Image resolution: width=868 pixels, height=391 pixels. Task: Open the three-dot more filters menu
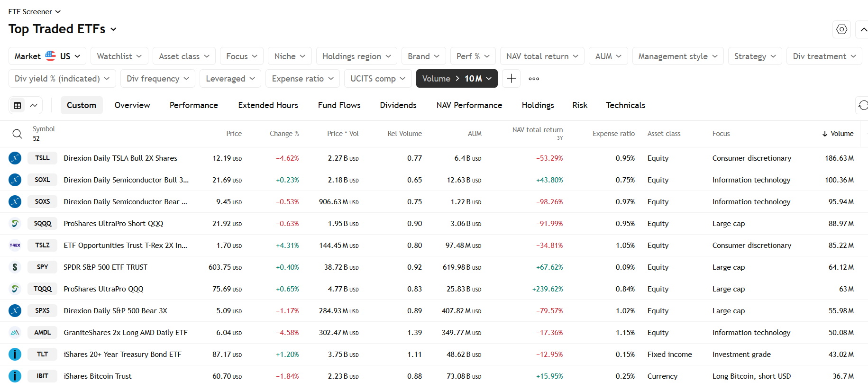534,79
